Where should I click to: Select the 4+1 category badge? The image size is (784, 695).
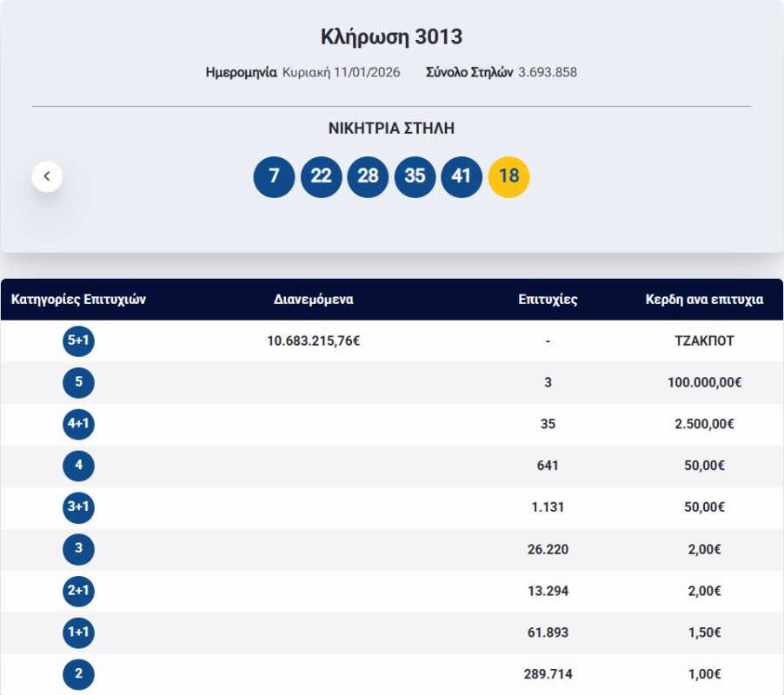point(78,425)
